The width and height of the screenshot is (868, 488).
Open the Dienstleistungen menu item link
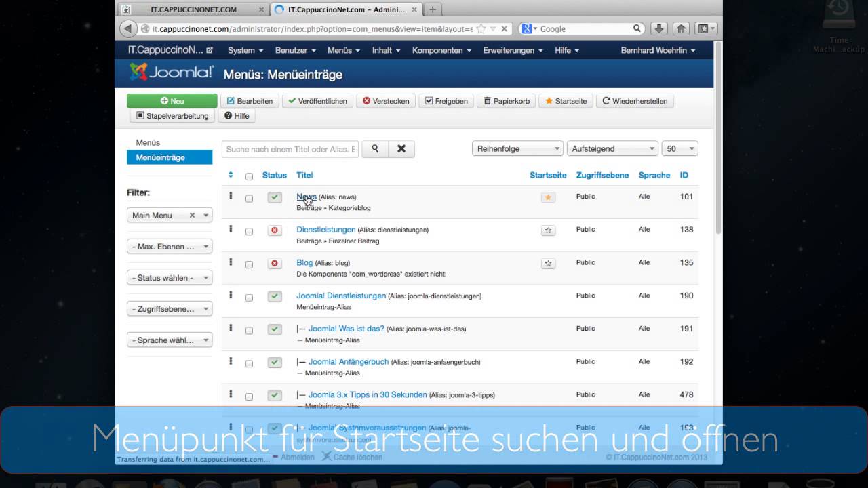(325, 230)
